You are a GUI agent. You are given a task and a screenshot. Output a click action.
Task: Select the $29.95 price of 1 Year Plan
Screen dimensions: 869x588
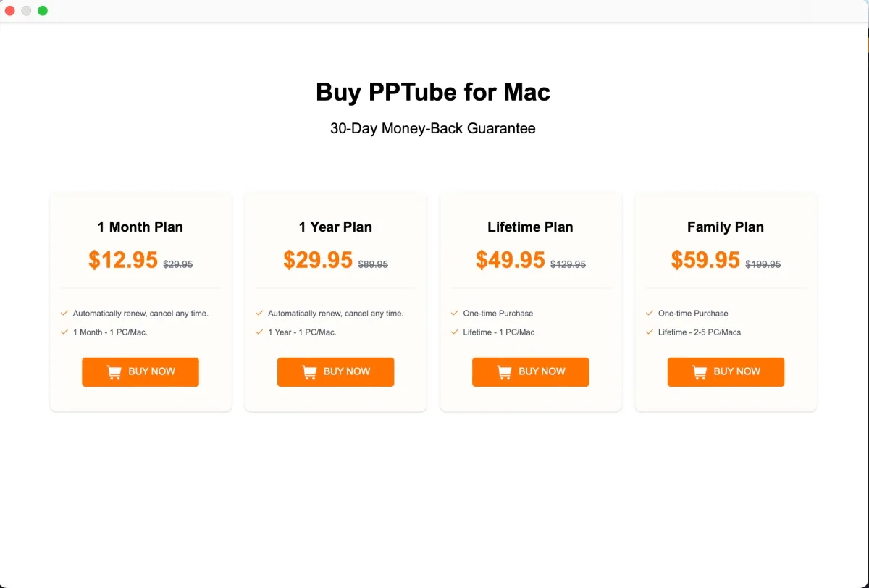coord(318,260)
